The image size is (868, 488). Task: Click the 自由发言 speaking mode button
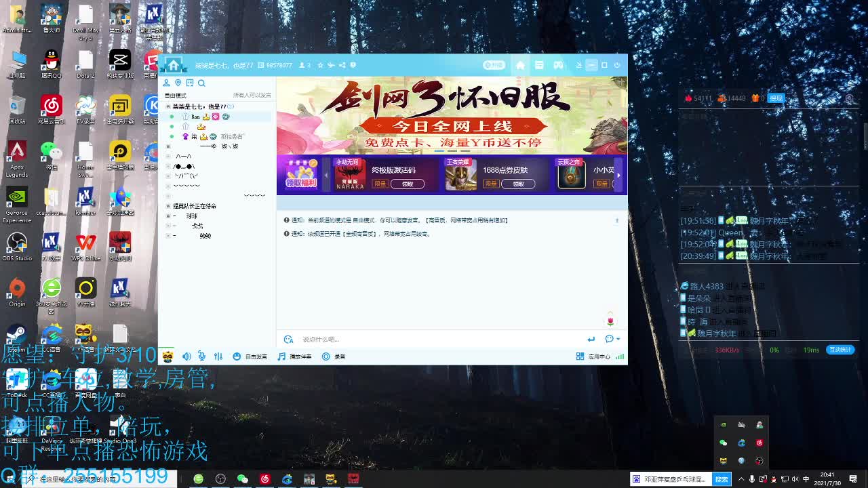pyautogui.click(x=250, y=357)
